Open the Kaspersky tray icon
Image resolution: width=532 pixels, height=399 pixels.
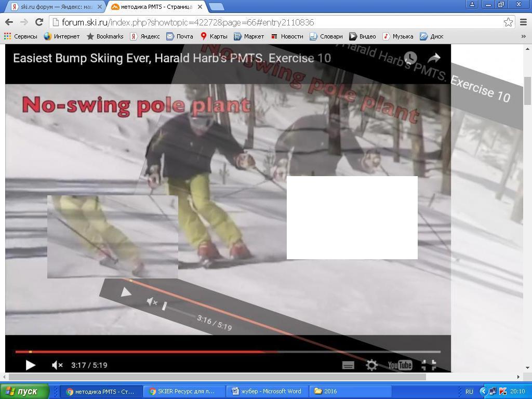pyautogui.click(x=503, y=392)
